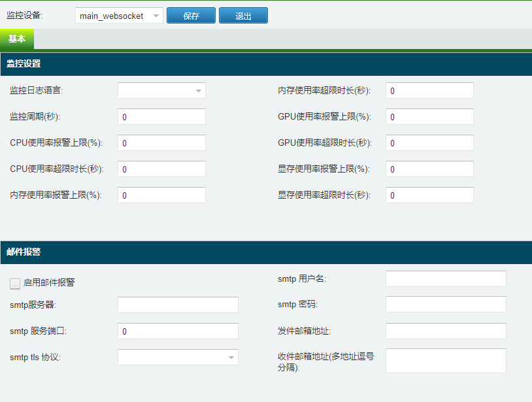Image resolution: width=532 pixels, height=402 pixels.
Task: Click the 显存使用率报警上限(%) input
Action: tap(429, 169)
